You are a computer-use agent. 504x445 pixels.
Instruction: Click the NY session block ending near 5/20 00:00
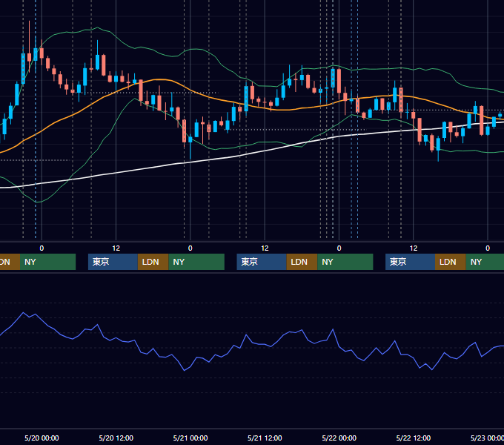tap(47, 262)
